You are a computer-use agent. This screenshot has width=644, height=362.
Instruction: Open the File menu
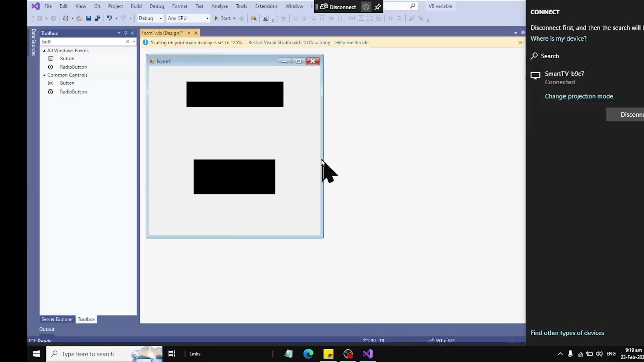[x=48, y=6]
